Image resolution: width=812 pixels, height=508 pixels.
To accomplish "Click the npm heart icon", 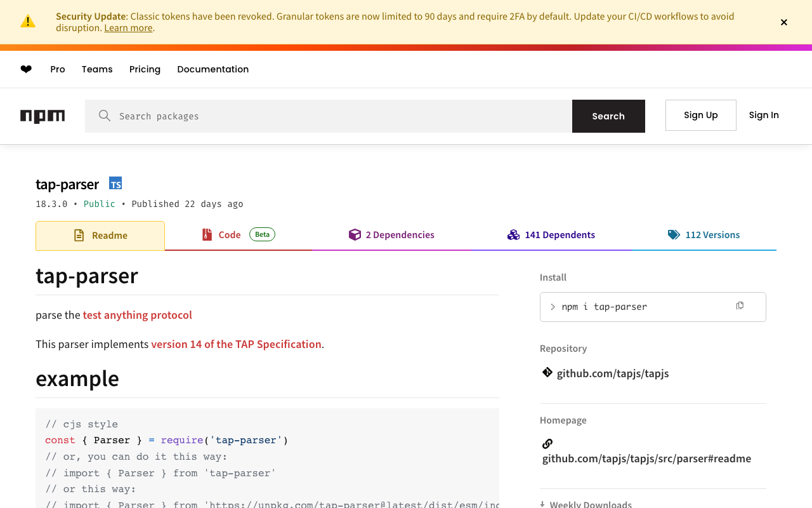I will pos(26,69).
